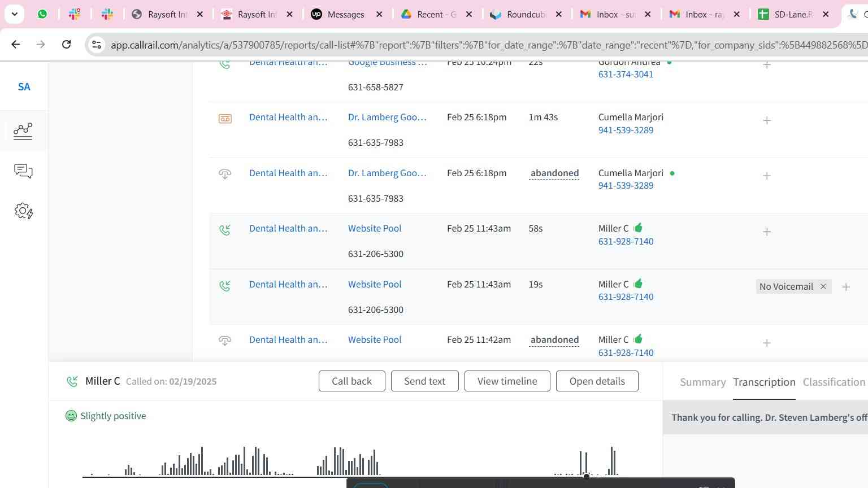Image resolution: width=868 pixels, height=488 pixels.
Task: Click abandoned call icon on Feb 25 11:42am row
Action: click(225, 341)
